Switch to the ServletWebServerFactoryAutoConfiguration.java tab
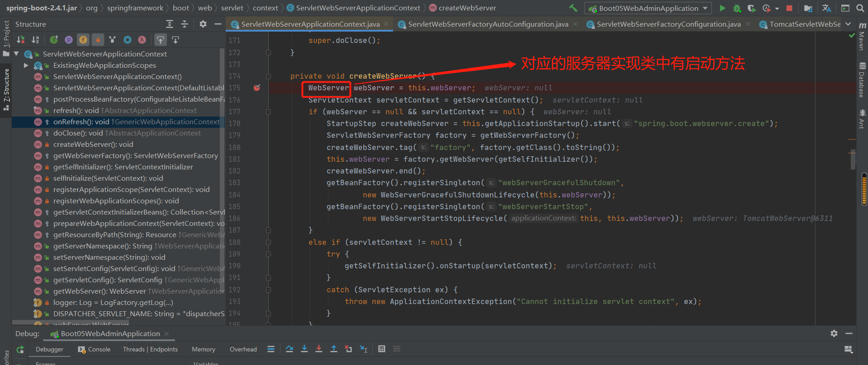The width and height of the screenshot is (868, 365). (488, 24)
